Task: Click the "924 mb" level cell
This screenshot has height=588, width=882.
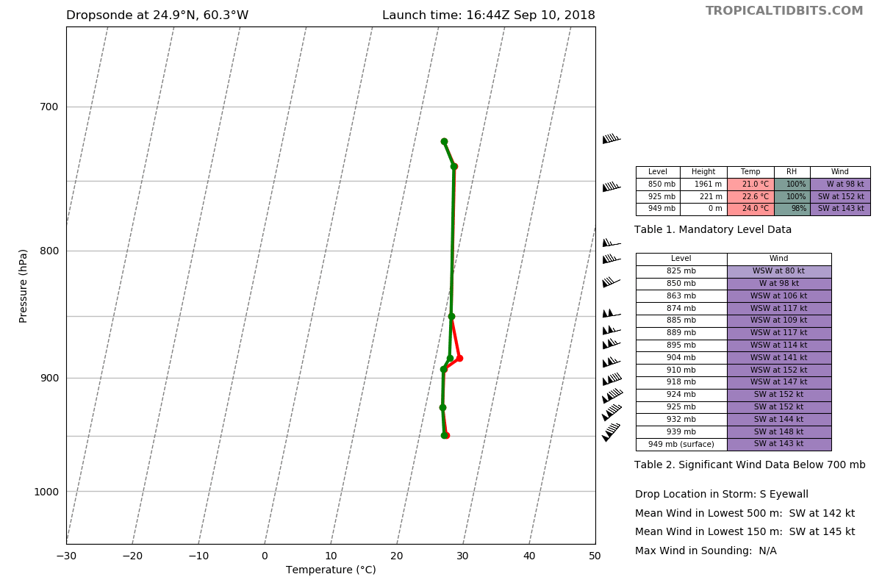Action: [681, 395]
